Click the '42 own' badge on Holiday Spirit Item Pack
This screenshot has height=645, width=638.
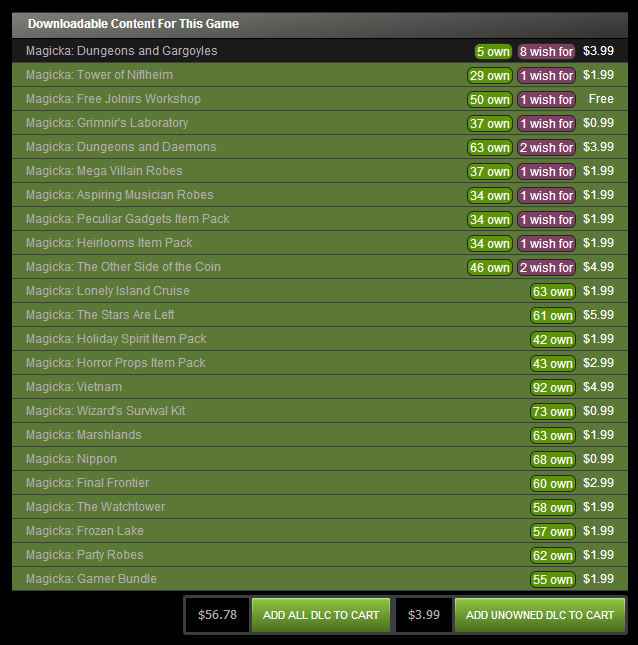pyautogui.click(x=553, y=340)
